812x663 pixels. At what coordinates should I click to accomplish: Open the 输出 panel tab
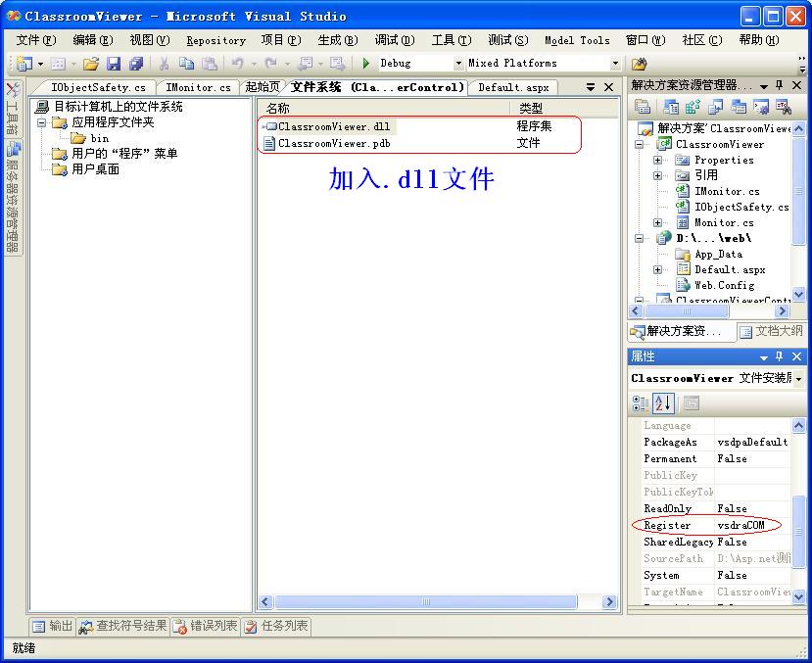pos(52,626)
